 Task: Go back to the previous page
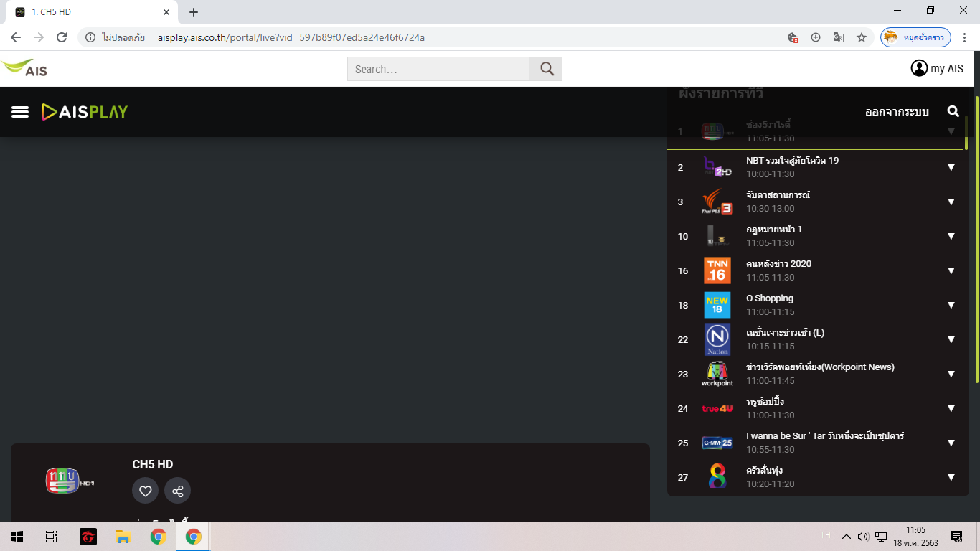[x=16, y=37]
